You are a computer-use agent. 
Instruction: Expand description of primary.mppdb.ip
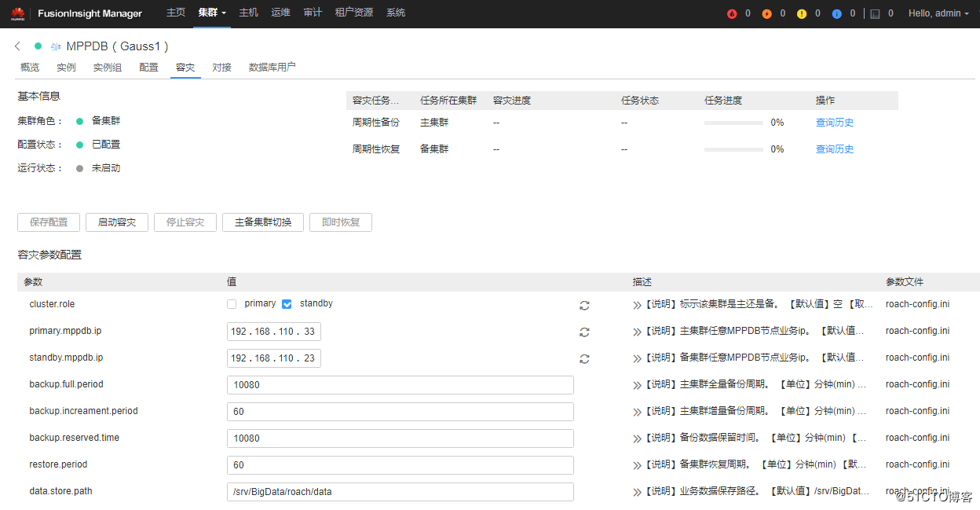click(x=638, y=332)
